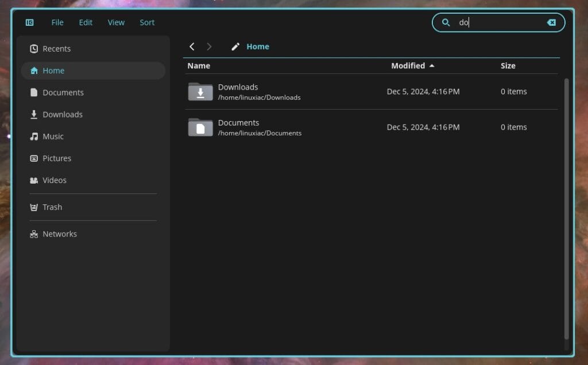Open Networks in the sidebar

(59, 234)
